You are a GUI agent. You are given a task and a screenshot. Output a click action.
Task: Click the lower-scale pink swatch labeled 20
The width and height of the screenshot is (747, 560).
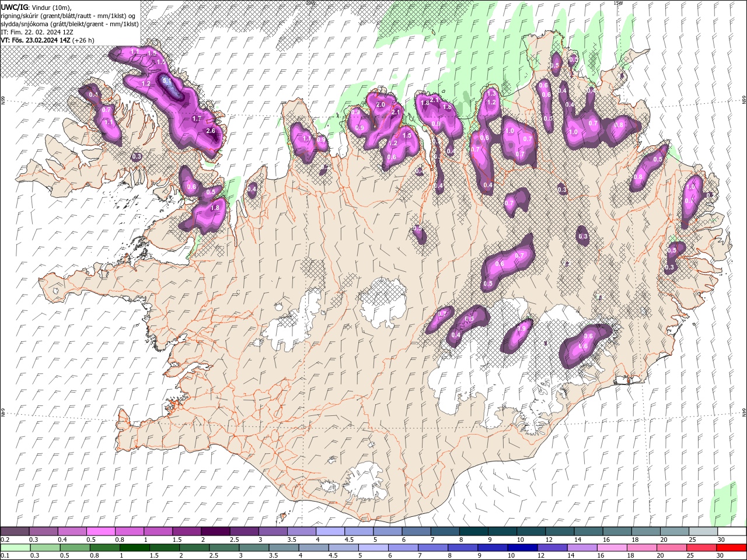(x=672, y=548)
